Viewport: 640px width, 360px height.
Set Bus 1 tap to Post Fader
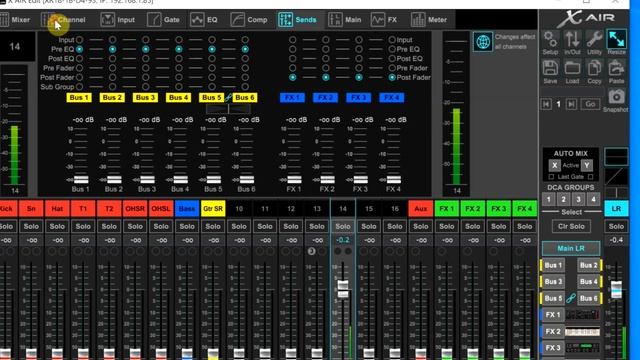[x=80, y=77]
